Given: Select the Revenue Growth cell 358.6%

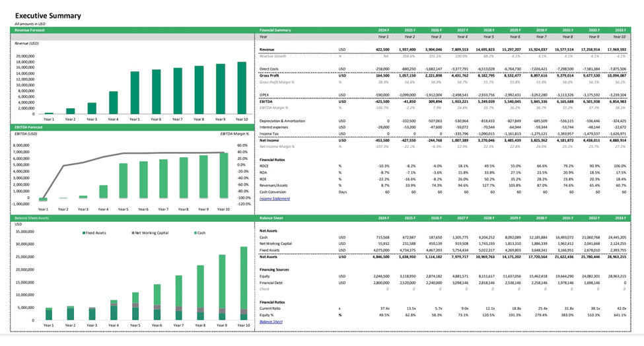Looking at the screenshot, I should 409,56.
